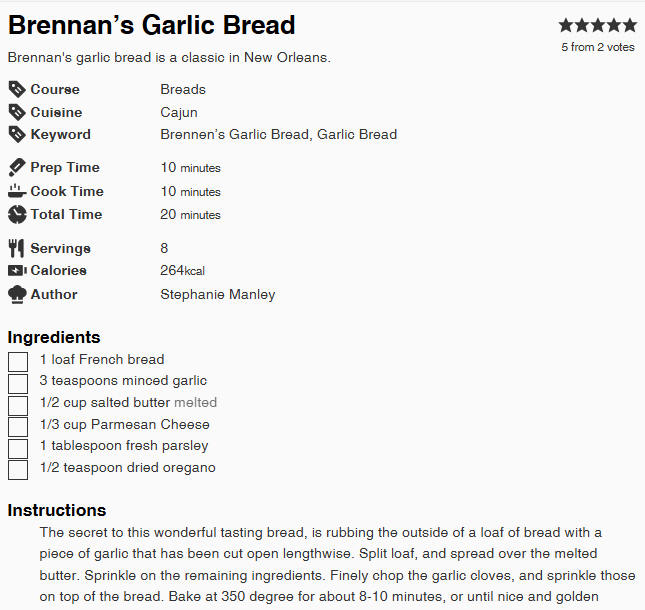Viewport: 645px width, 610px height.
Task: Click the Cook Time pan icon
Action: click(x=17, y=191)
